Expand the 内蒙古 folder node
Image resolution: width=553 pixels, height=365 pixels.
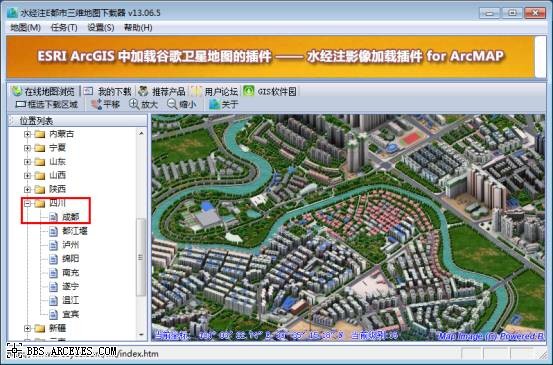[x=28, y=134]
